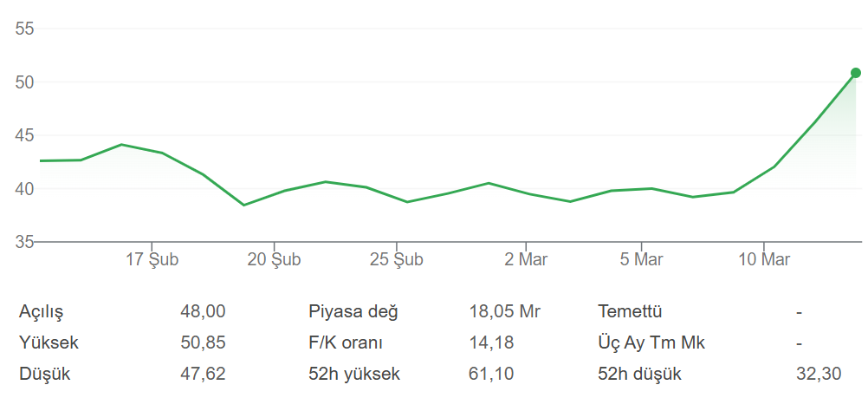Click the Üç Ay Tm Mk label
The image size is (868, 411).
pos(651,343)
